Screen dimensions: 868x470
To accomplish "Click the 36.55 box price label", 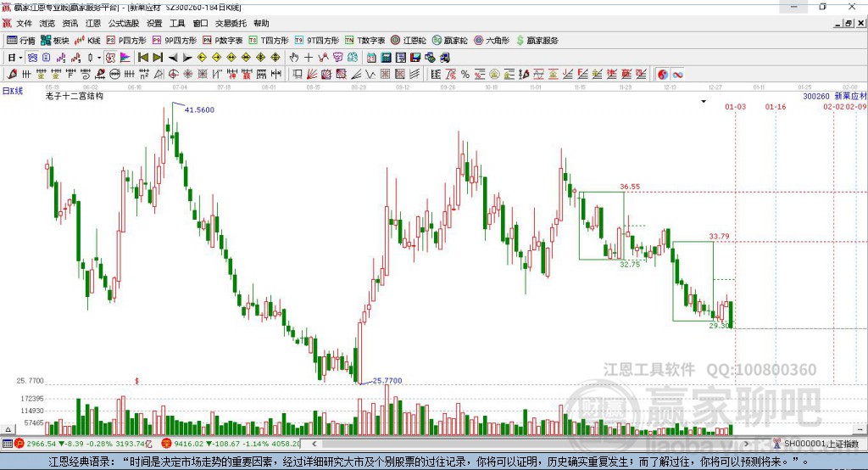I will (630, 187).
